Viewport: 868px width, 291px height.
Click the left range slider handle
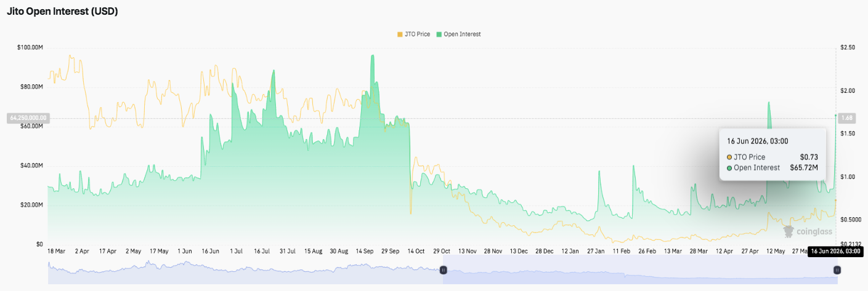(x=442, y=270)
